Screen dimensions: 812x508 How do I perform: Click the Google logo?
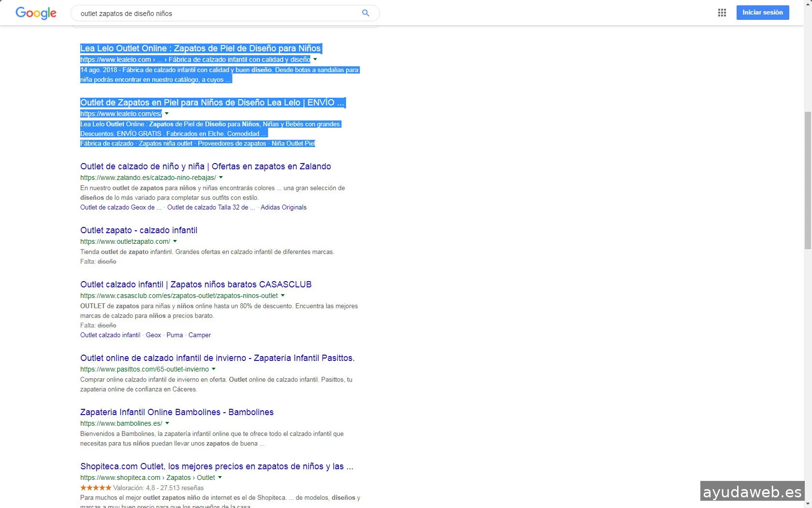pos(36,13)
